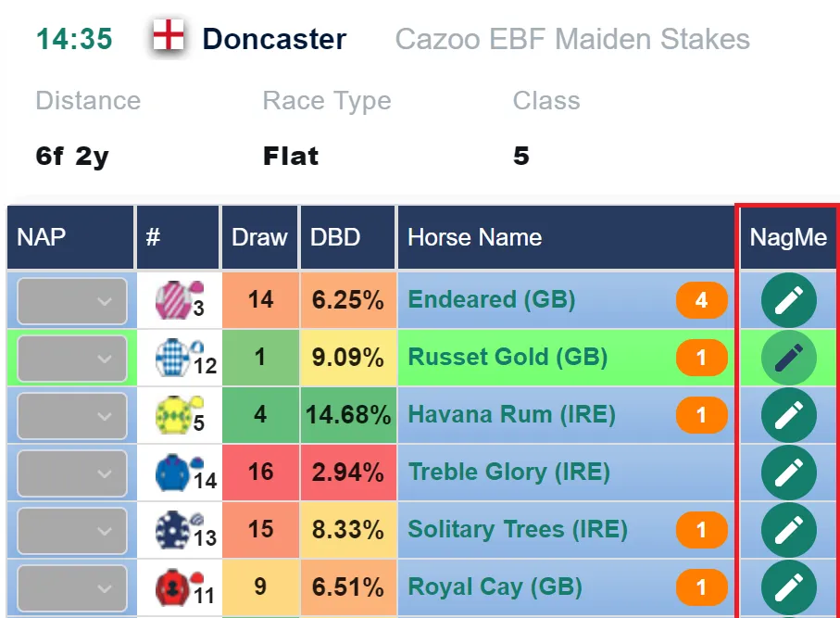Click the NagMe edit icon for Treble Glory
840x618 pixels.
coord(788,473)
